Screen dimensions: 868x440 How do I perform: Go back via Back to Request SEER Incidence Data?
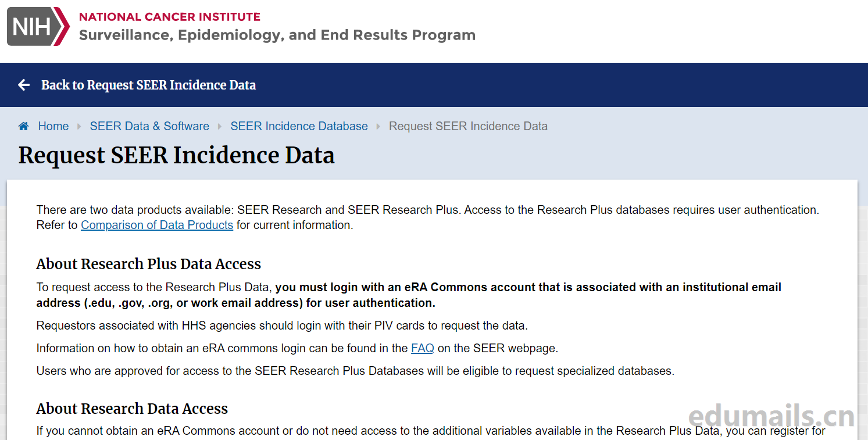148,85
